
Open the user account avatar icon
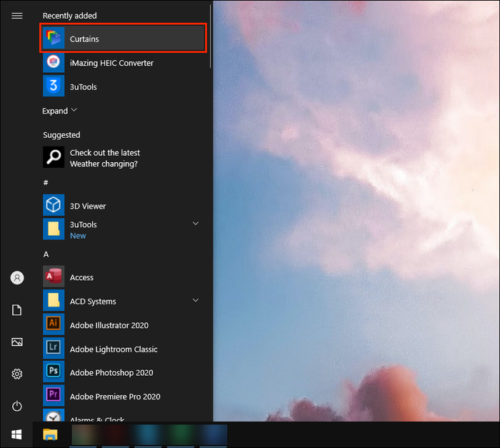17,278
